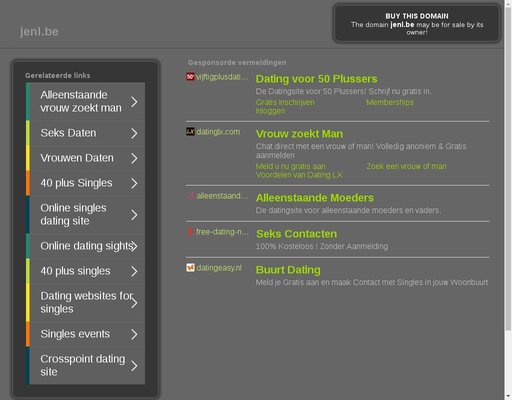Click the vertical page scrollbar

pos(508,167)
